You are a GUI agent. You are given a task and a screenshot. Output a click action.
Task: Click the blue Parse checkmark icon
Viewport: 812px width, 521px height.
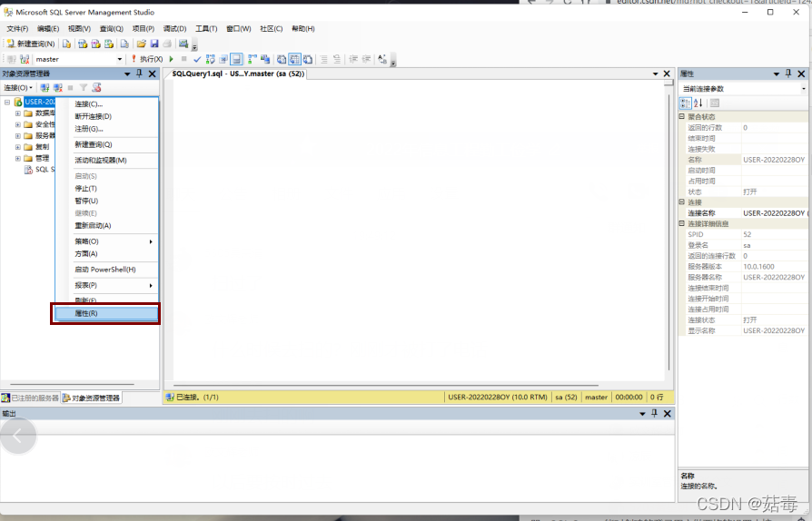coord(197,59)
